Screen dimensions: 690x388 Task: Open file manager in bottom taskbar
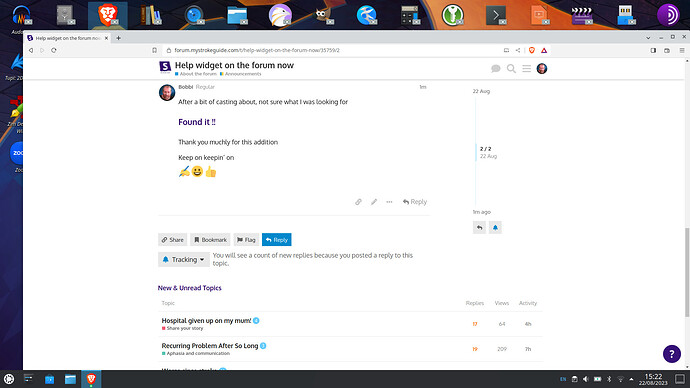[70, 379]
